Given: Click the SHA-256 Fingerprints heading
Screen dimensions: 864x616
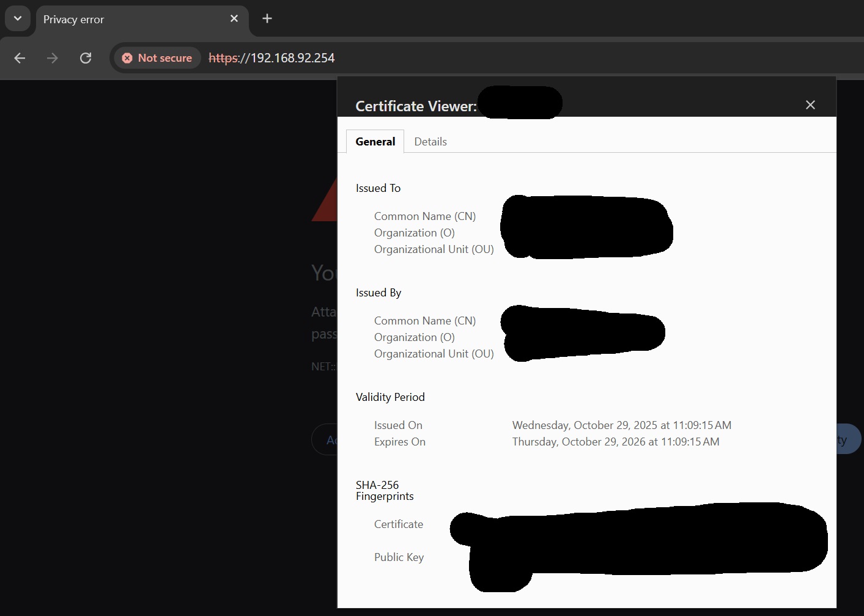Looking at the screenshot, I should [x=385, y=491].
